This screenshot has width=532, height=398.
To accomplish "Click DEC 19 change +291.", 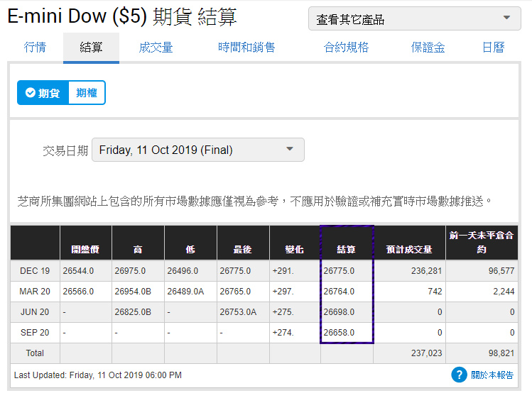I will point(283,271).
